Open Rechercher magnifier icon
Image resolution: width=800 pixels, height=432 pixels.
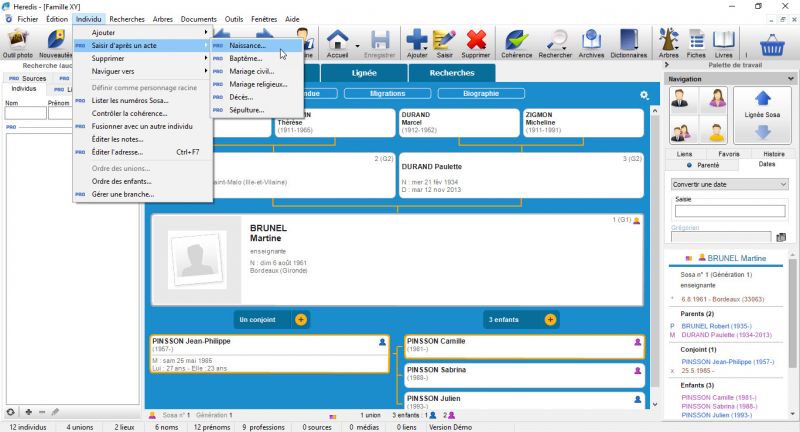555,43
